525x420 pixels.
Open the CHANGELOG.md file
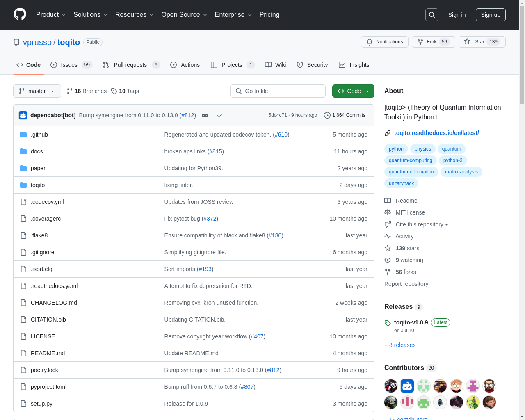pyautogui.click(x=54, y=303)
